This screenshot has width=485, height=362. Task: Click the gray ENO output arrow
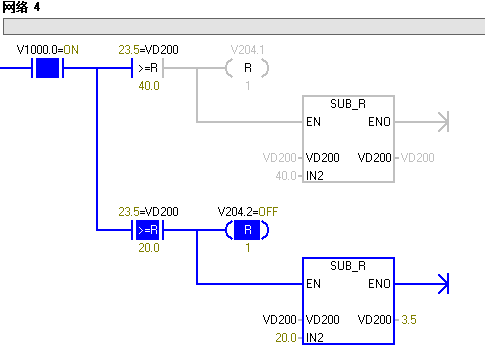[443, 122]
